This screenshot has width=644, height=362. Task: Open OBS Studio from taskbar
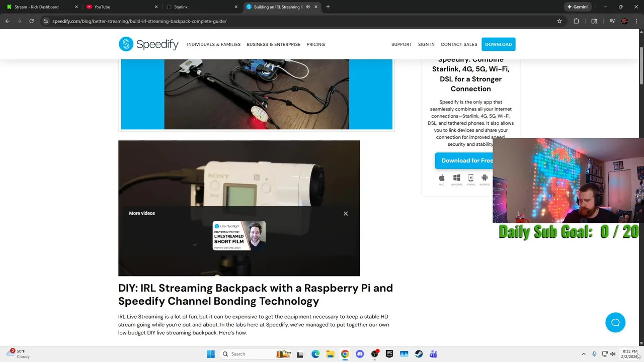pos(374,354)
